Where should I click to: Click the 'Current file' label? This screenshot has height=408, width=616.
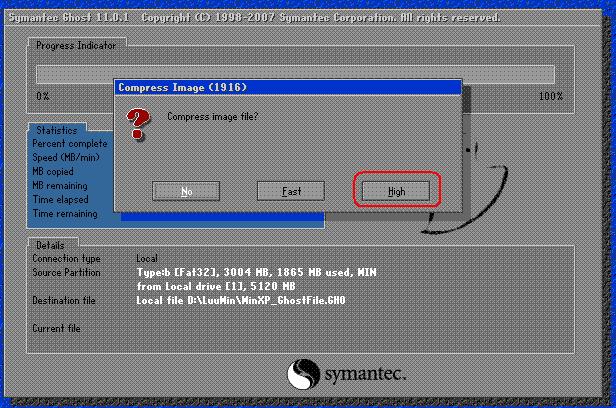56,328
